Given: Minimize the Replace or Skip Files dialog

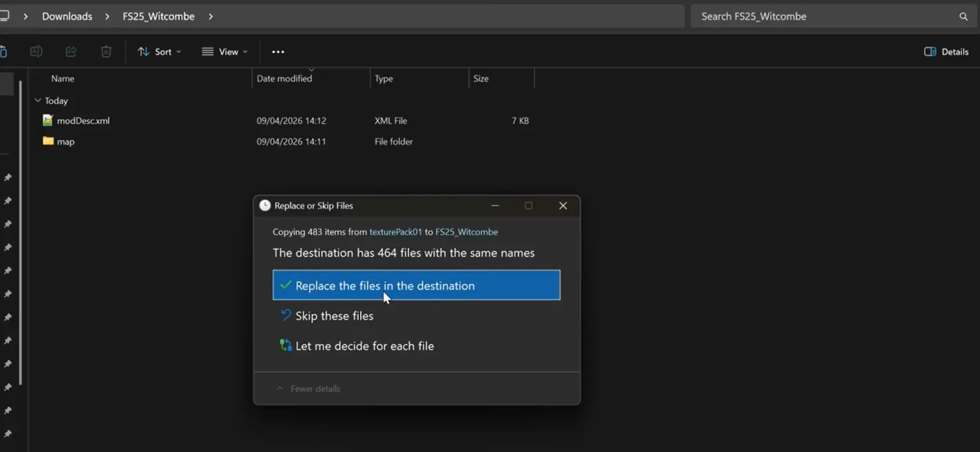Looking at the screenshot, I should click(x=495, y=205).
